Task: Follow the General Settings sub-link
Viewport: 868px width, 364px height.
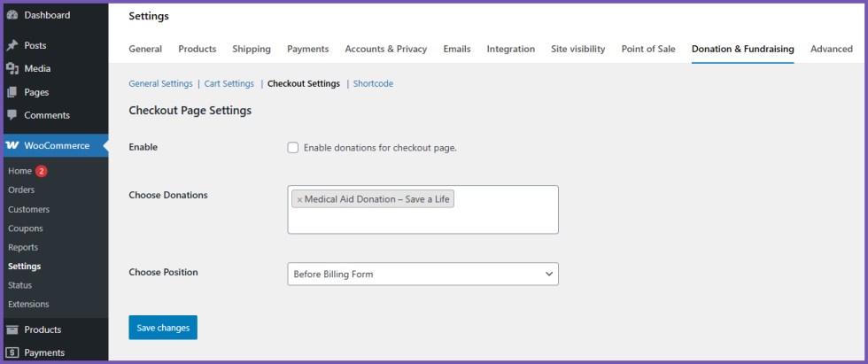Action: pos(160,84)
